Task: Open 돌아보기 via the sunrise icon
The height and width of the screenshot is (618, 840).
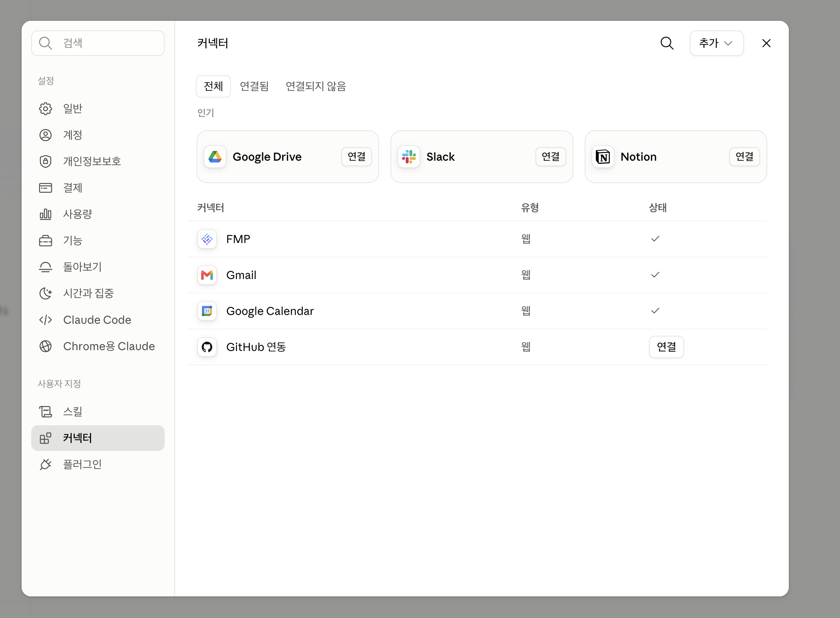Action: 46,267
